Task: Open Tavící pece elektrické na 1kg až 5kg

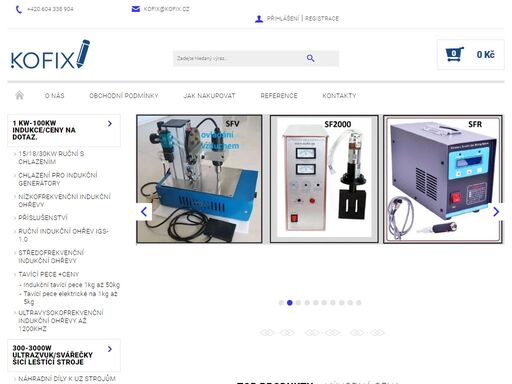Action: [70, 298]
